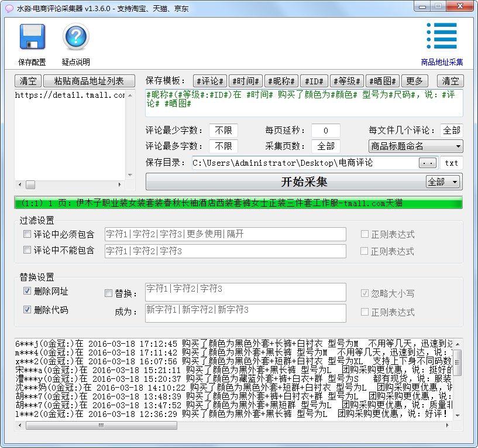Open the 商品标题命名 dropdown
This screenshot has height=448, width=478.
click(415, 146)
